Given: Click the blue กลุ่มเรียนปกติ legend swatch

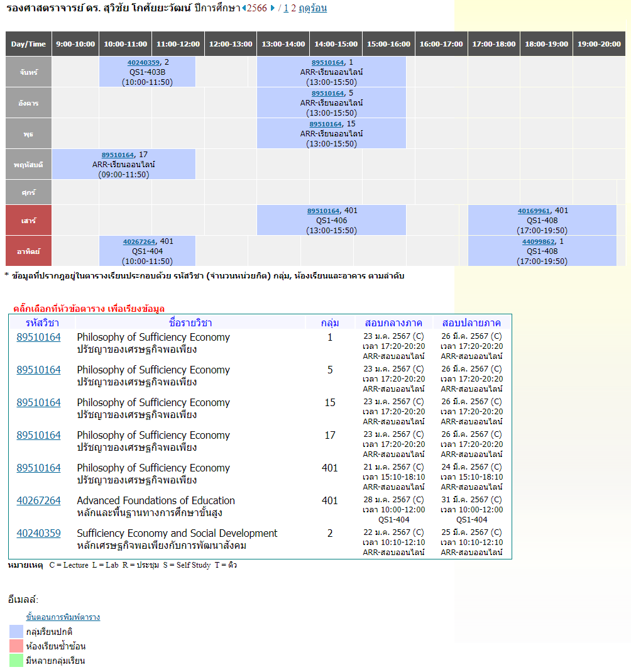Looking at the screenshot, I should tap(16, 631).
